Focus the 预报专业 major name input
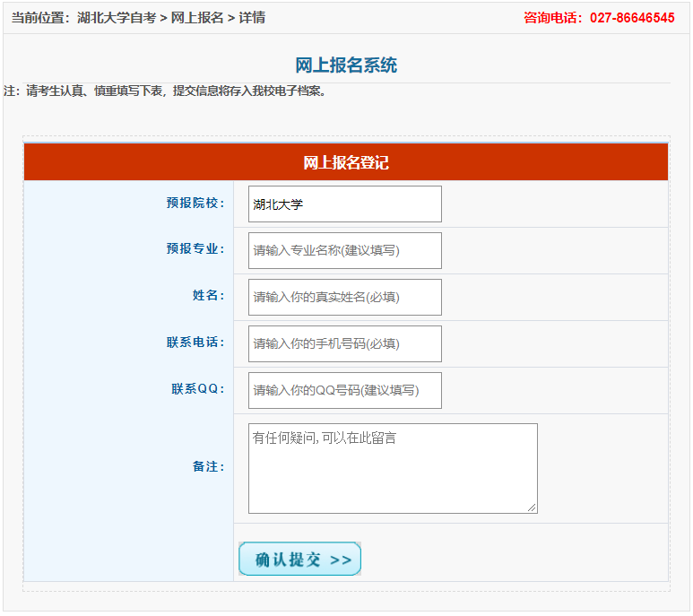Viewport: 693px width, 616px height. tap(345, 250)
